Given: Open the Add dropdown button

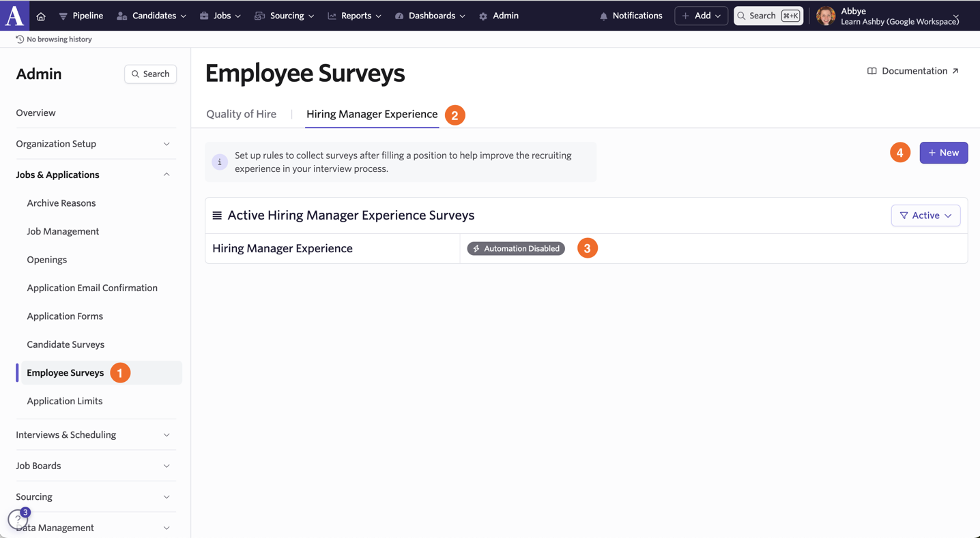Looking at the screenshot, I should coord(701,16).
